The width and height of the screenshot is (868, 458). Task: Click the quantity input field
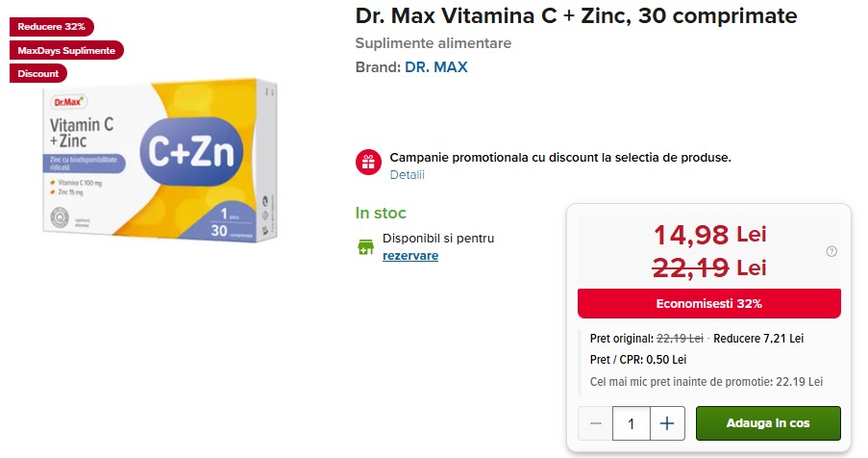(632, 423)
